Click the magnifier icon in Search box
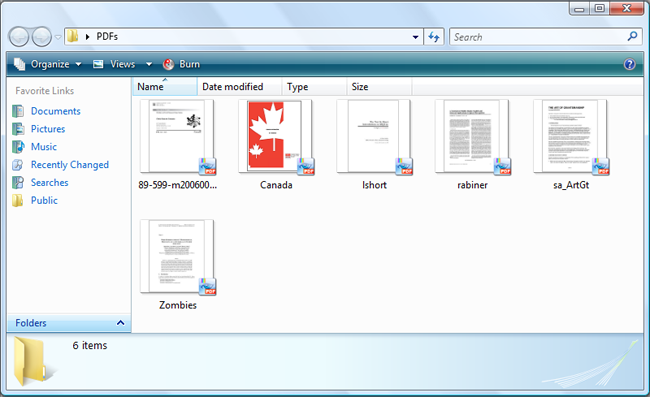650x397 pixels. point(632,36)
